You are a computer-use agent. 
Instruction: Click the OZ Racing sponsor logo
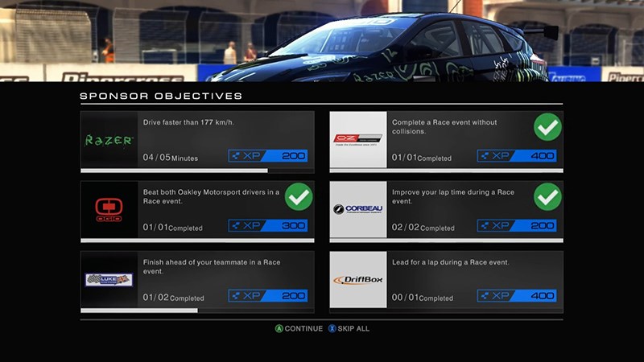pyautogui.click(x=357, y=139)
